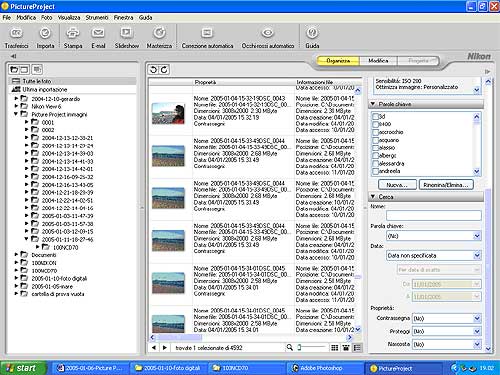Switch to detail list view

(x=357, y=348)
